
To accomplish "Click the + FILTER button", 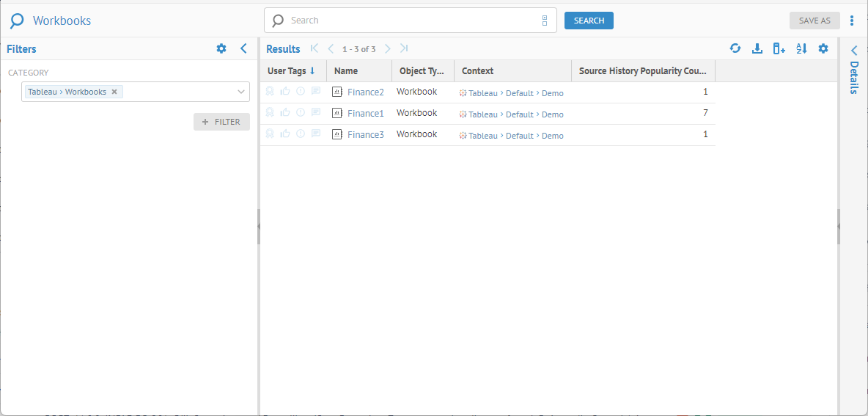I will pyautogui.click(x=221, y=122).
